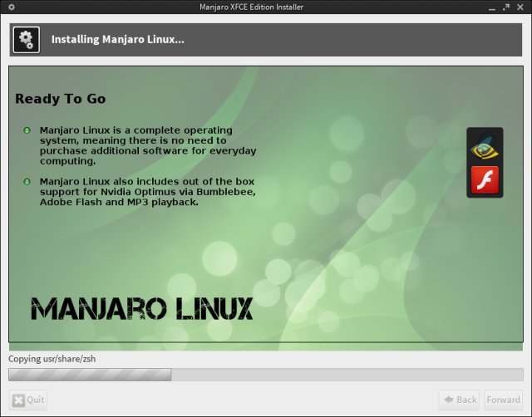Click the Forward button
Viewport: 532px width, 417px height.
[x=503, y=400]
